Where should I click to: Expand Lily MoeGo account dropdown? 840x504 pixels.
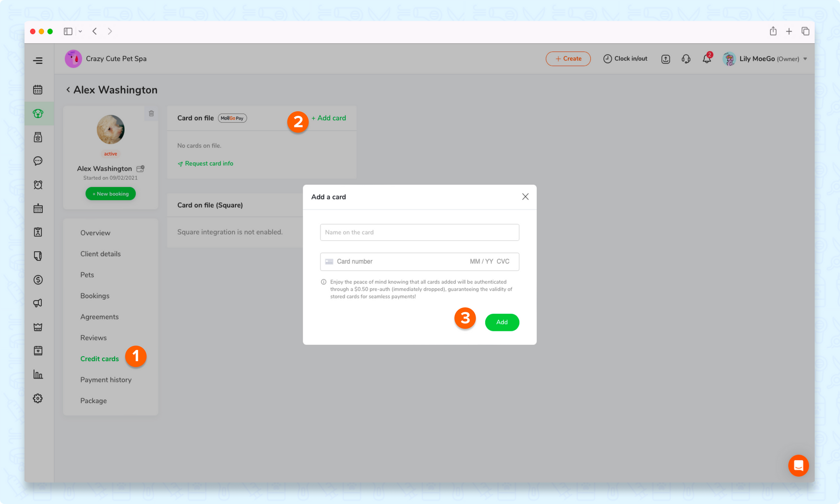pyautogui.click(x=805, y=59)
